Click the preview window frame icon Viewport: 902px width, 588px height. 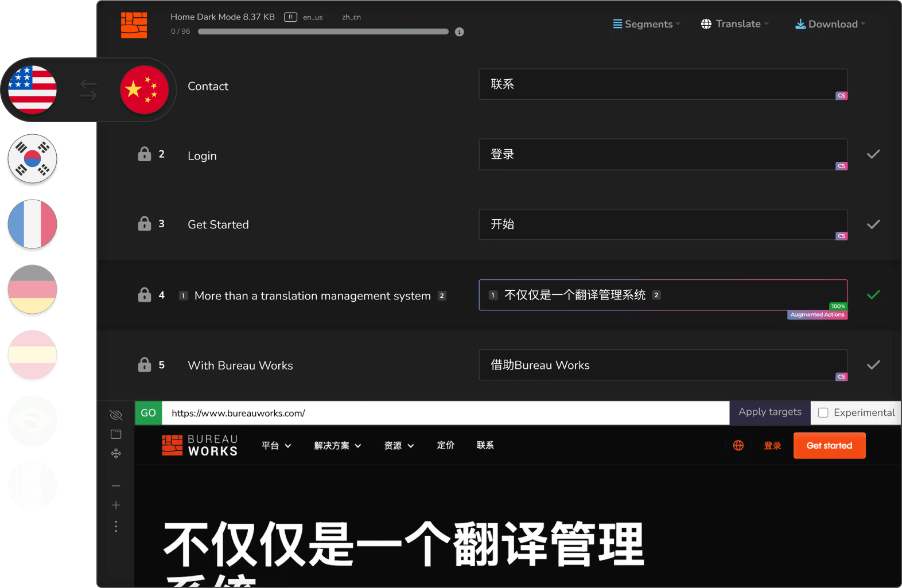coord(116,434)
